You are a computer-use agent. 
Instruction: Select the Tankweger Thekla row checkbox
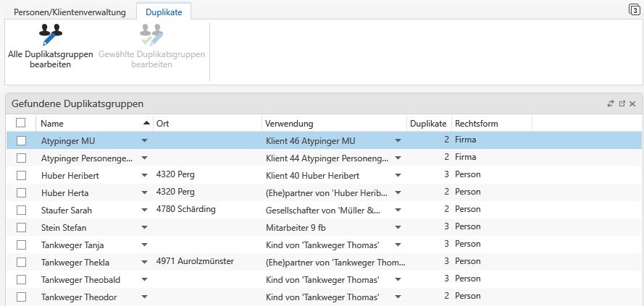click(x=21, y=262)
